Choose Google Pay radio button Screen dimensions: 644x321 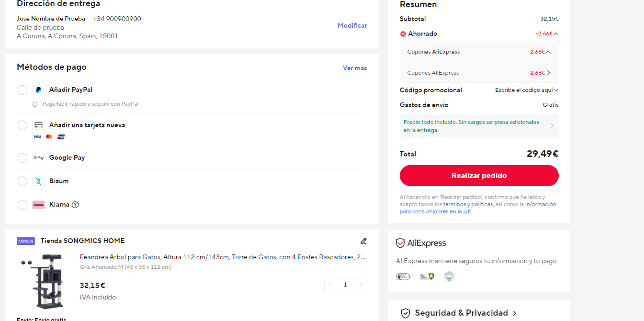point(23,158)
